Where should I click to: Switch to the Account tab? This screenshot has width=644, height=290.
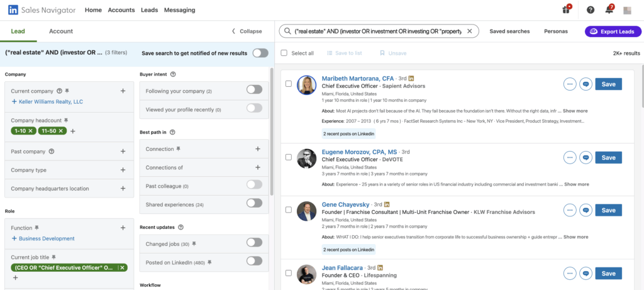(x=61, y=31)
